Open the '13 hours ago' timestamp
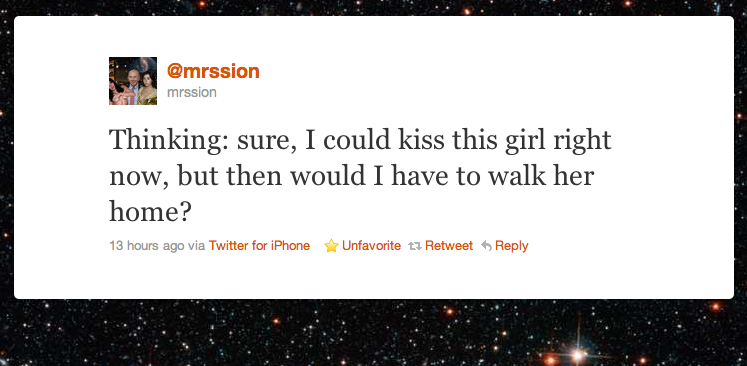 coord(146,246)
